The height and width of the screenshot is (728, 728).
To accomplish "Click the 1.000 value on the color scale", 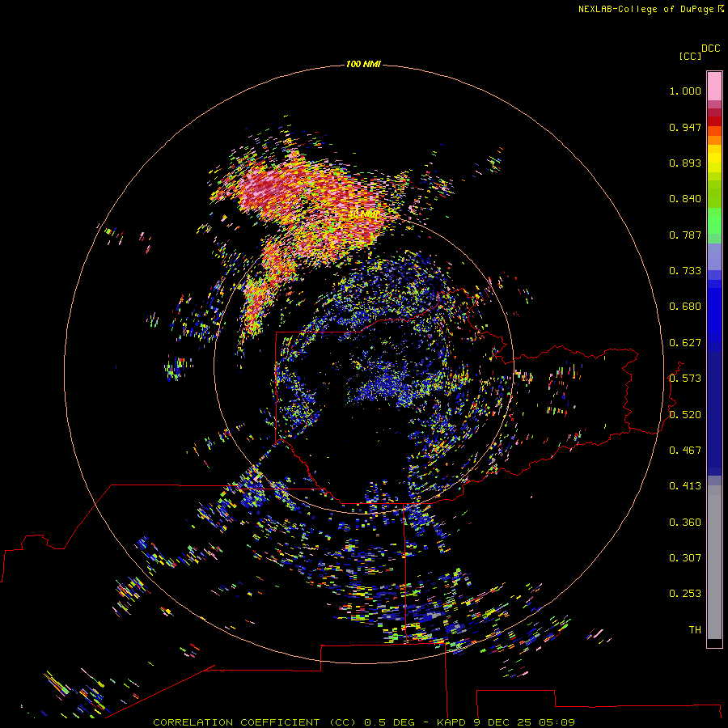I will click(685, 91).
